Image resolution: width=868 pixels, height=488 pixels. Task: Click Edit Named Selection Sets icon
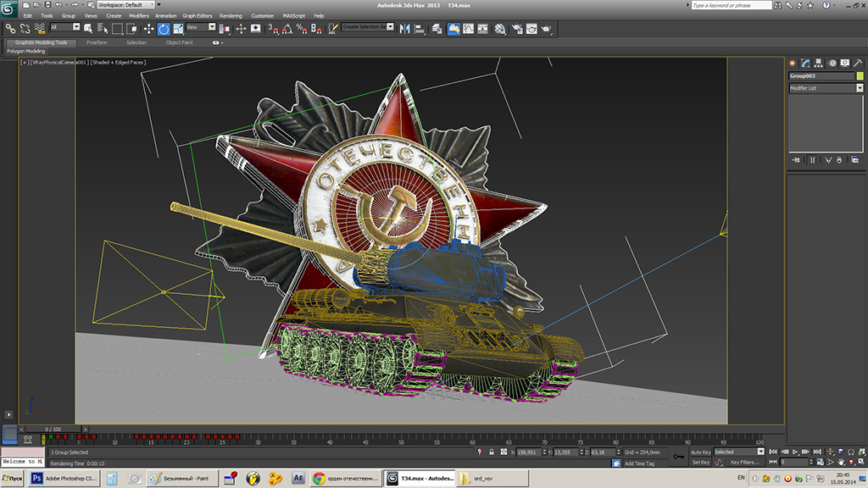(332, 29)
